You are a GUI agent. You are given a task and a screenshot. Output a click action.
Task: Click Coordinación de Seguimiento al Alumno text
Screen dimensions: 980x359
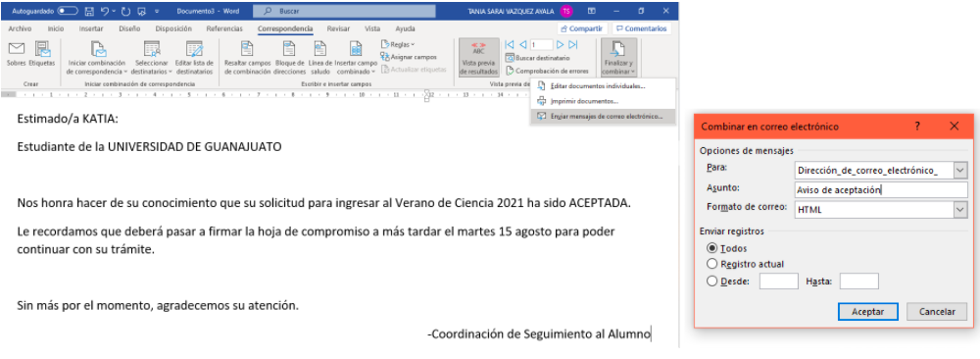(x=539, y=333)
